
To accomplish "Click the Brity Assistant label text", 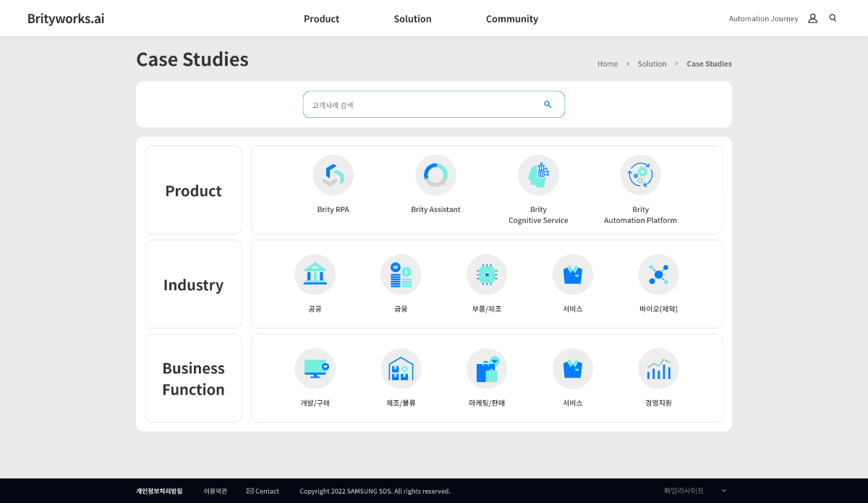I will pyautogui.click(x=435, y=210).
